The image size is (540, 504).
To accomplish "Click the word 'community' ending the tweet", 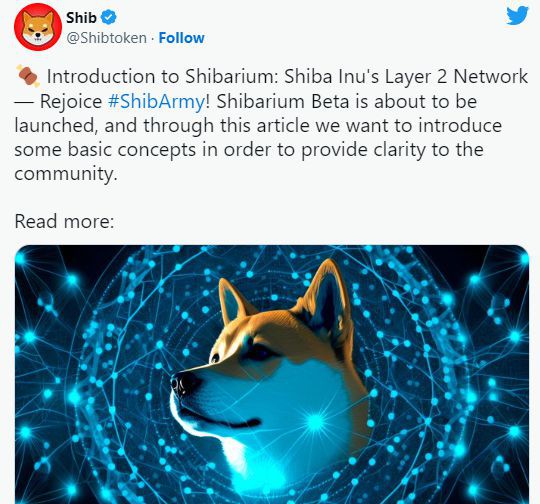I will click(64, 174).
